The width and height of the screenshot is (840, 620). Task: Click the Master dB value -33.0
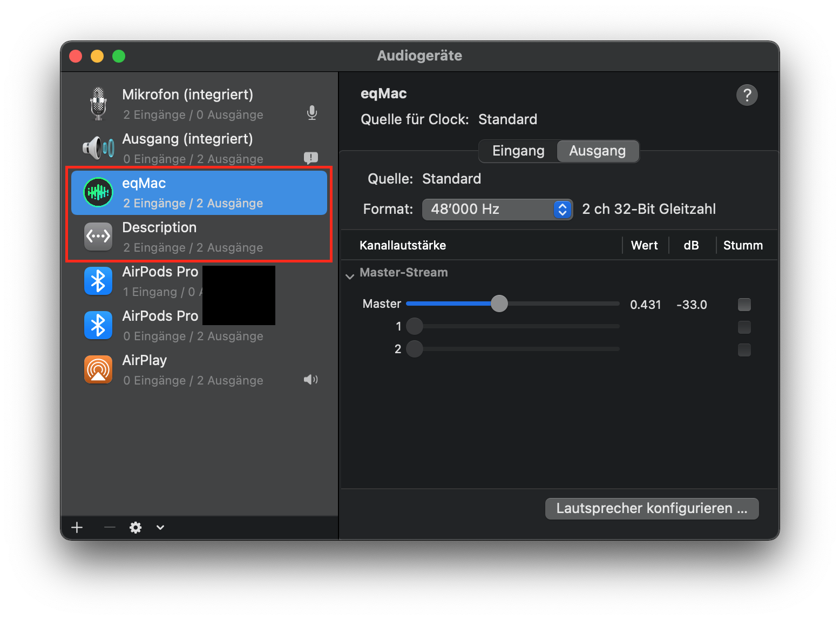click(x=692, y=305)
